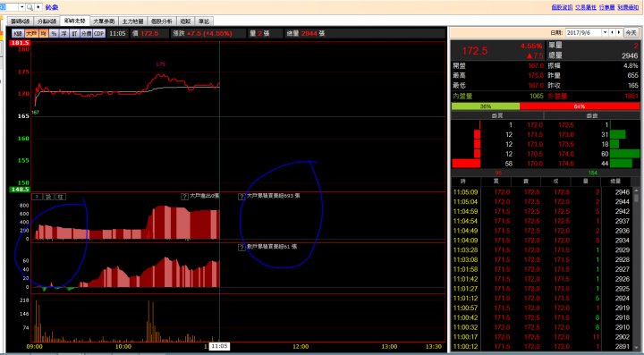Viewport: 644px width, 355px height.
Task: Click the stock code input field
Action: pos(9,7)
